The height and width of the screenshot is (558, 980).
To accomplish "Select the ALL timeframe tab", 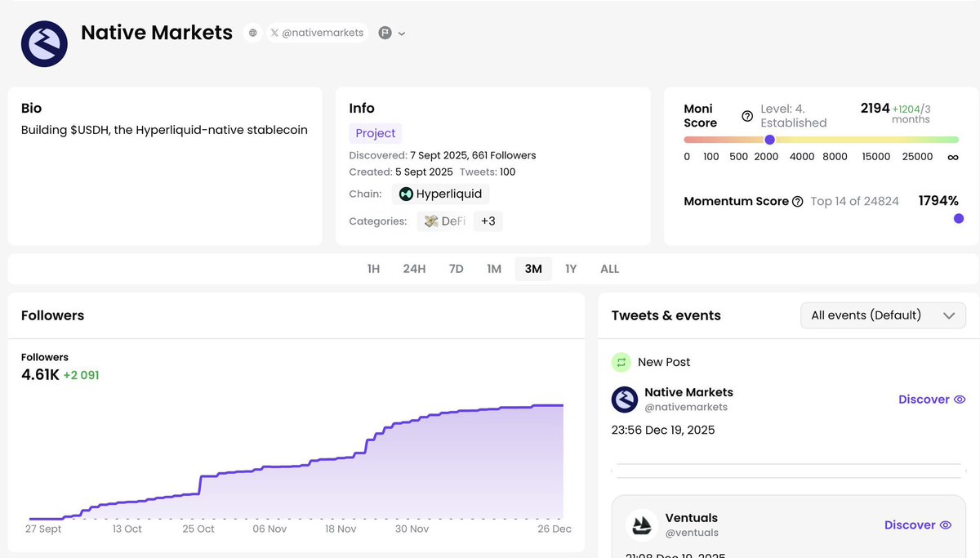I will coord(609,268).
